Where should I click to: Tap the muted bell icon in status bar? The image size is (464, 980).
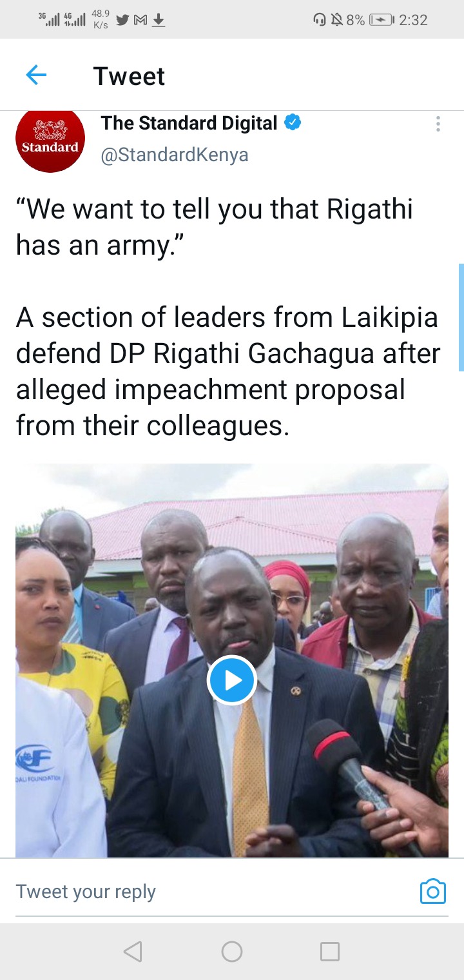[336, 20]
